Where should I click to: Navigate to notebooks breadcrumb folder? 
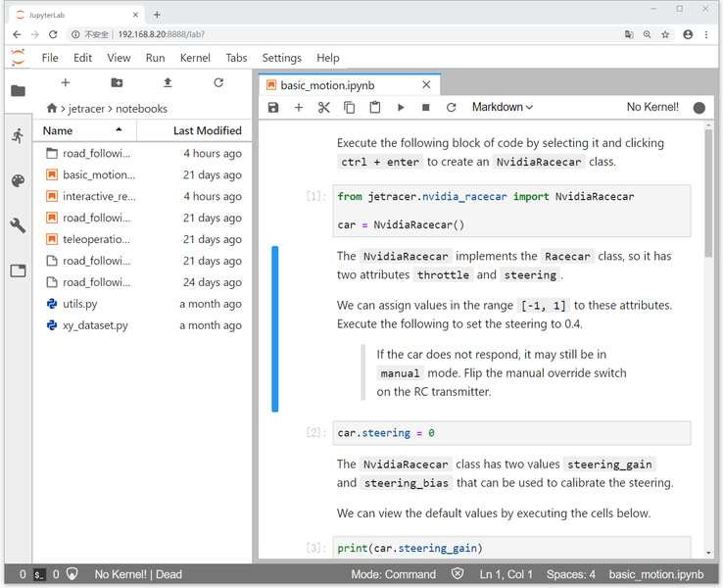pyautogui.click(x=141, y=109)
